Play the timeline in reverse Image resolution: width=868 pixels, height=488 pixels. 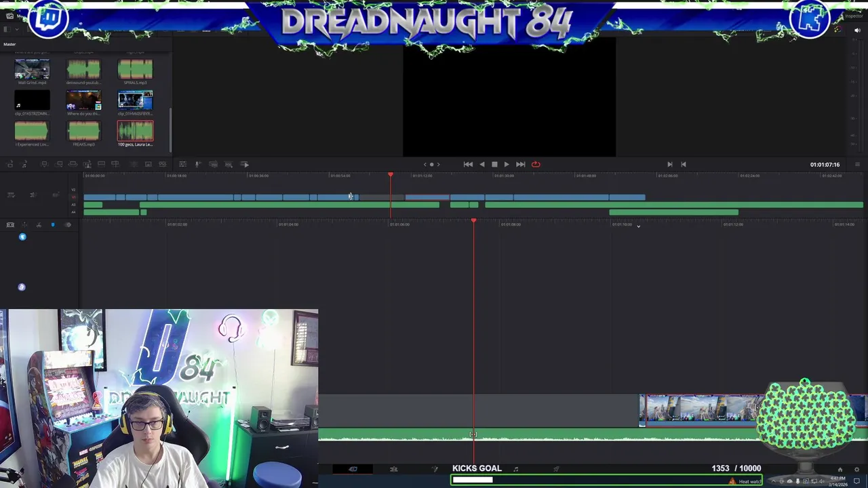[x=482, y=164]
